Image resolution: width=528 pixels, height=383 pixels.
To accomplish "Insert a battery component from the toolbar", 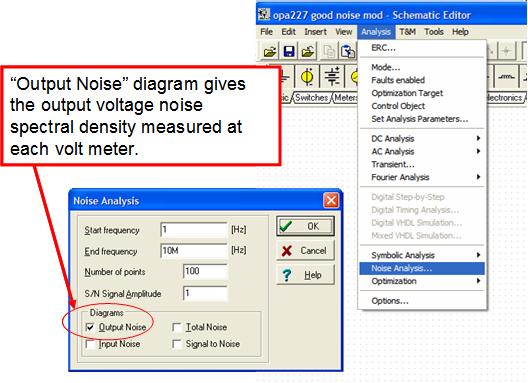I will pos(332,77).
